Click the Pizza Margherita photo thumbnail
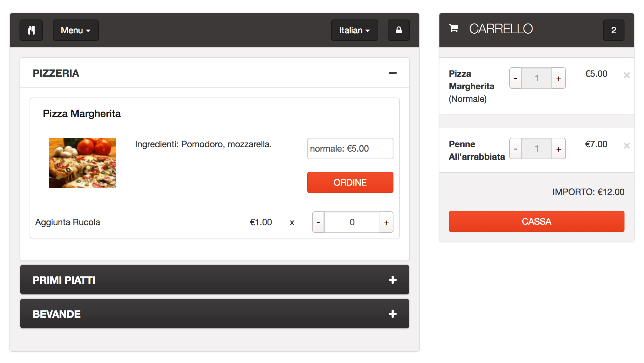The height and width of the screenshot is (363, 644). point(82,163)
